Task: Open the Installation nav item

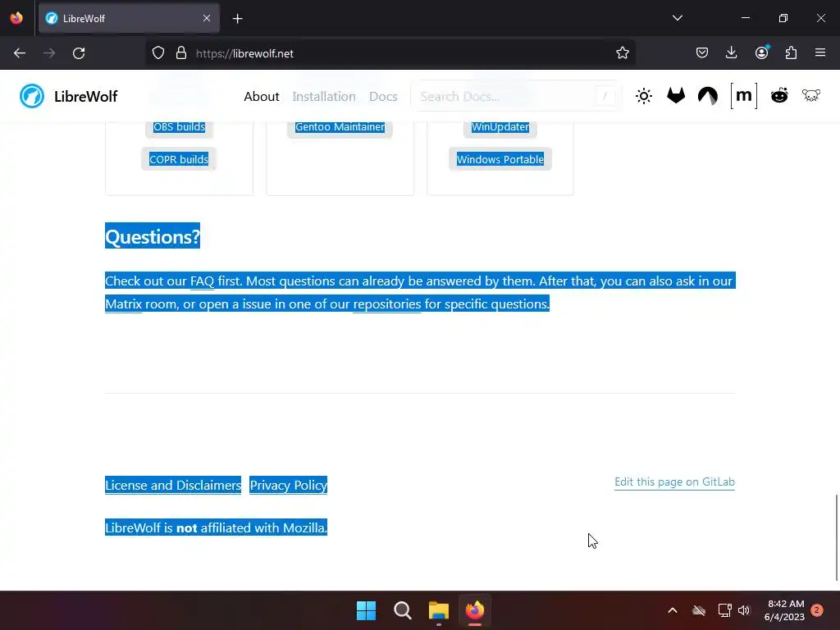Action: 323,97
